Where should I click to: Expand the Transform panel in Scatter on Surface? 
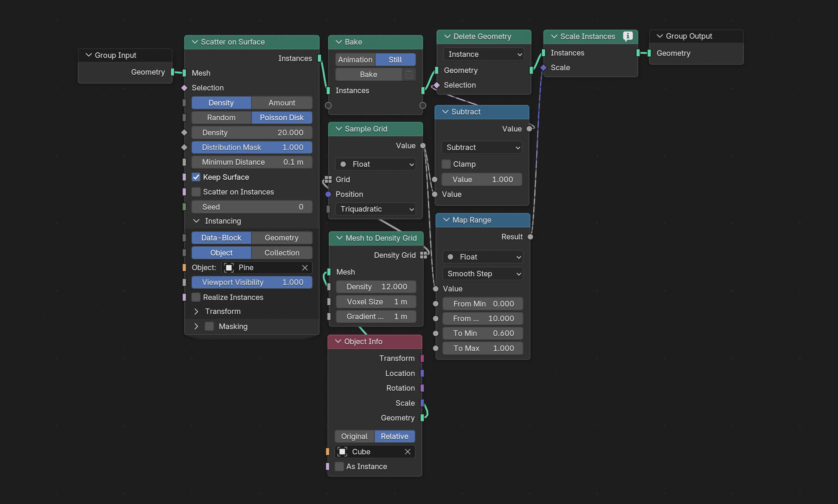coord(196,311)
